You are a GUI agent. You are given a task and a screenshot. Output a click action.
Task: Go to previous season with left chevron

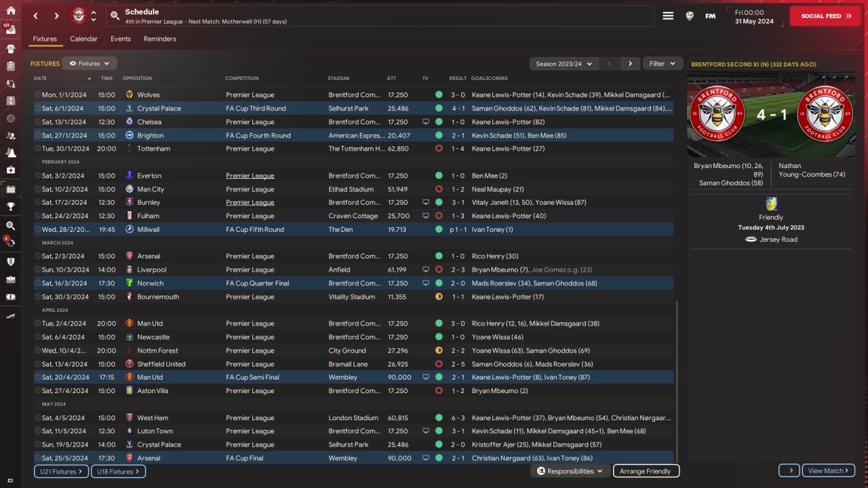click(609, 64)
